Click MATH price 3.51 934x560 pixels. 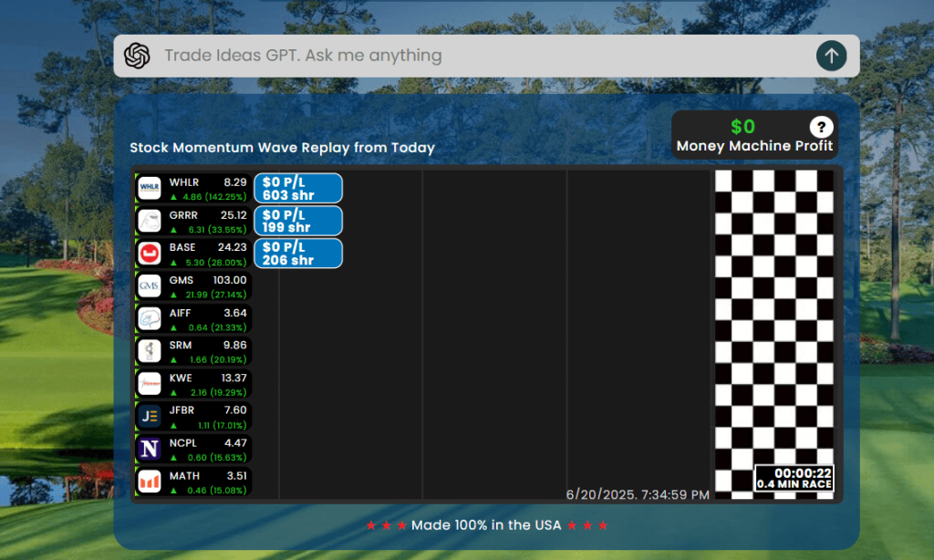(236, 475)
